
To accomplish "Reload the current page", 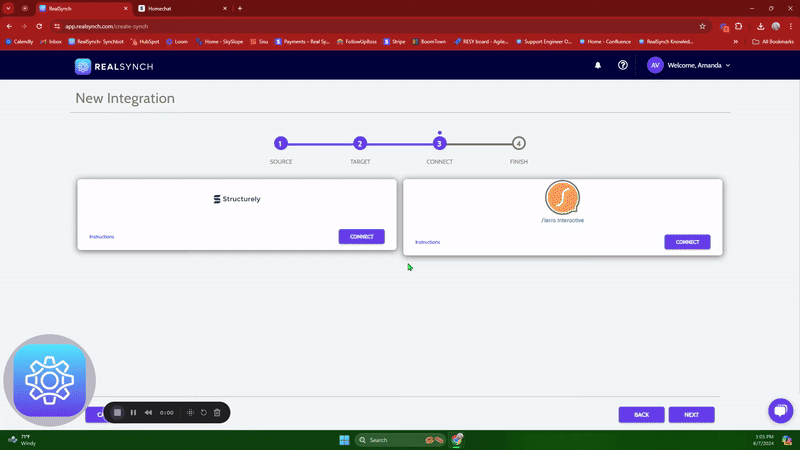I will (x=39, y=26).
